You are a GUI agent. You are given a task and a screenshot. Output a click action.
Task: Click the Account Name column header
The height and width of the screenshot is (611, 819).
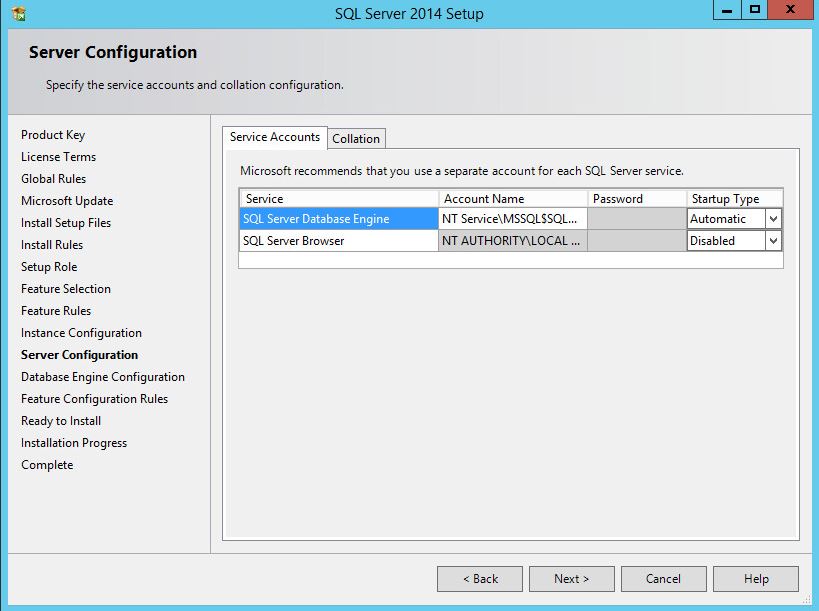tap(513, 199)
